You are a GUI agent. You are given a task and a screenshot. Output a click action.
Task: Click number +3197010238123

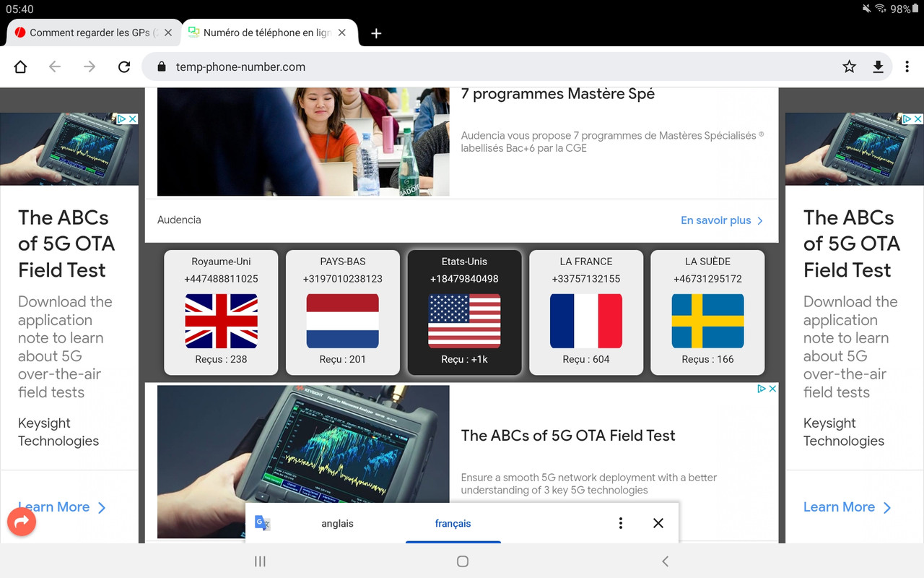coord(343,279)
